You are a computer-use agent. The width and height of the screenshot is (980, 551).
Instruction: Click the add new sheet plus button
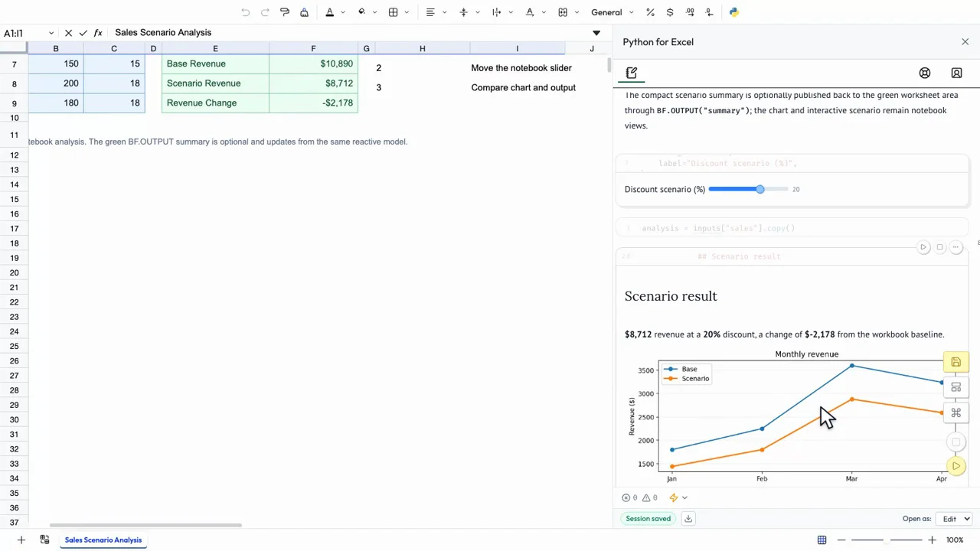click(21, 540)
